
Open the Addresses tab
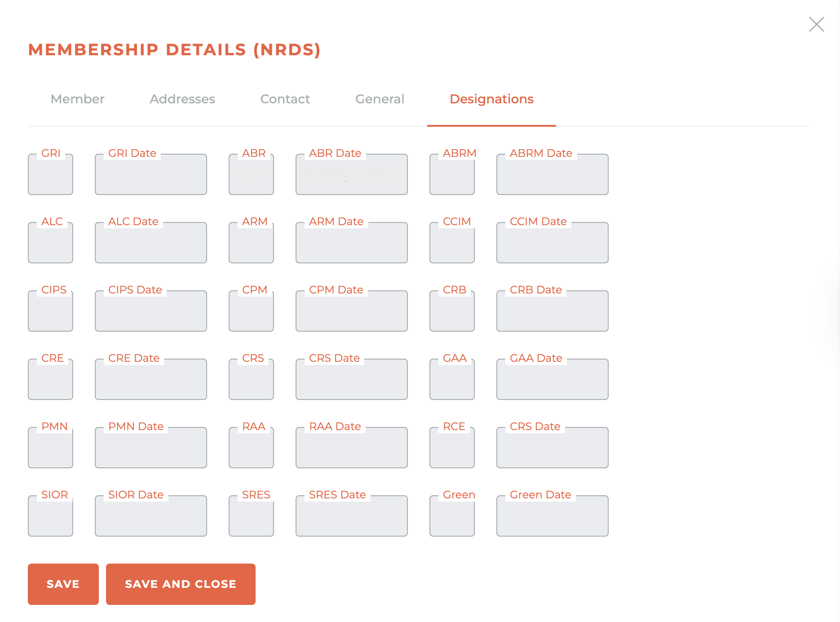pos(182,99)
